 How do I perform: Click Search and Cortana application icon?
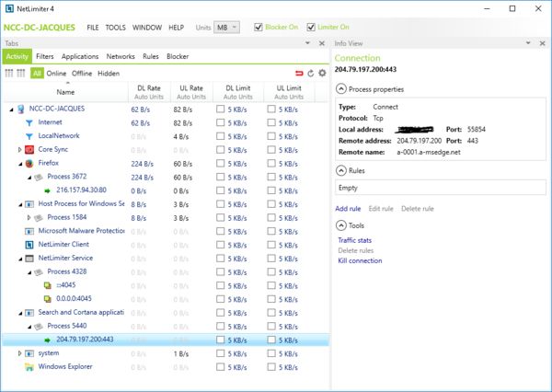point(29,313)
